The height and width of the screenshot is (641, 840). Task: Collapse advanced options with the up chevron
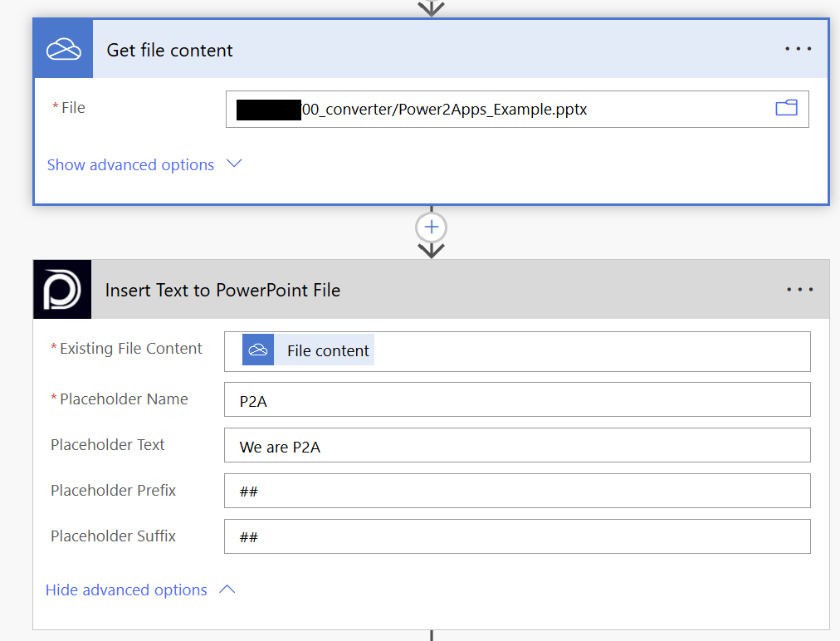coord(227,590)
